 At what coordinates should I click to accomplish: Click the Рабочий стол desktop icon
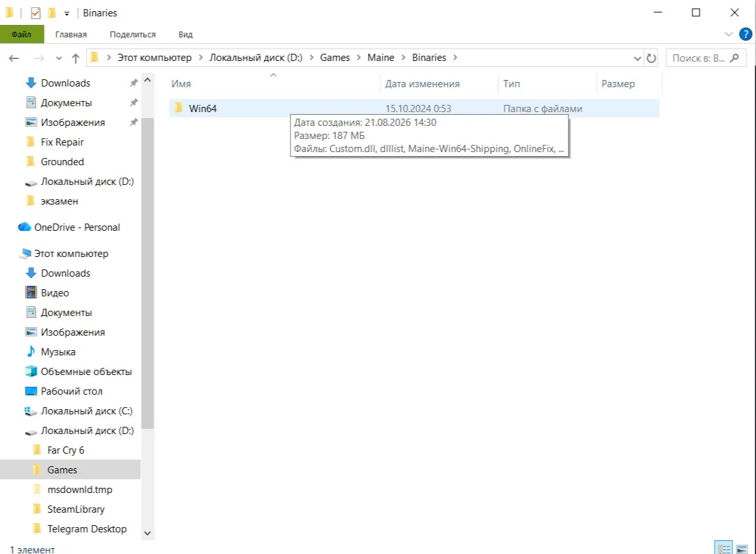click(31, 391)
